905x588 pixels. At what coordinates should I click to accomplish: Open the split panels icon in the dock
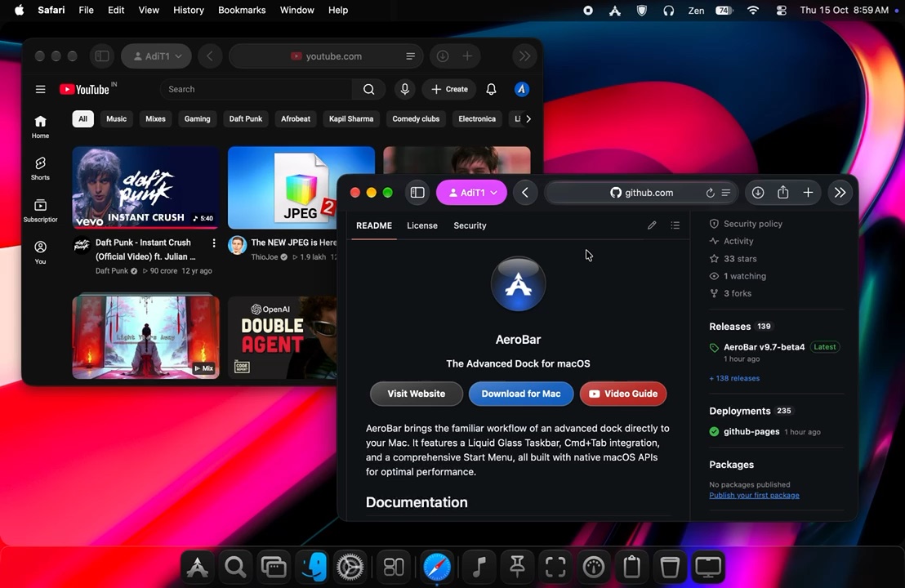(394, 568)
